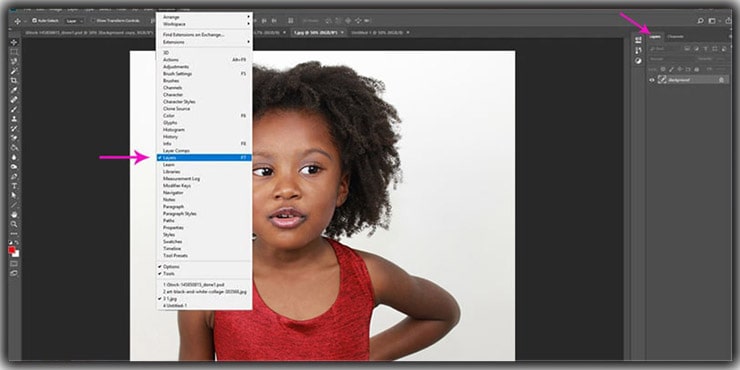Screen dimensions: 740x370
Task: Select the Move tool in the toolbox
Action: click(x=14, y=42)
